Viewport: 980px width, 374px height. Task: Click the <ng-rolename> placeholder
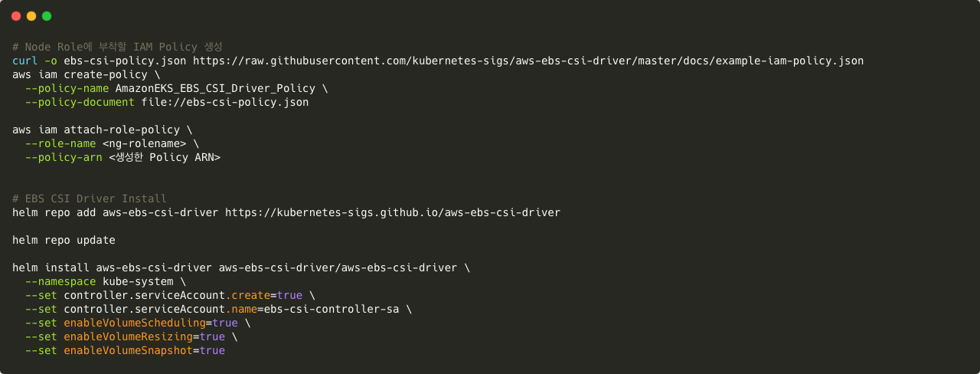[144, 143]
